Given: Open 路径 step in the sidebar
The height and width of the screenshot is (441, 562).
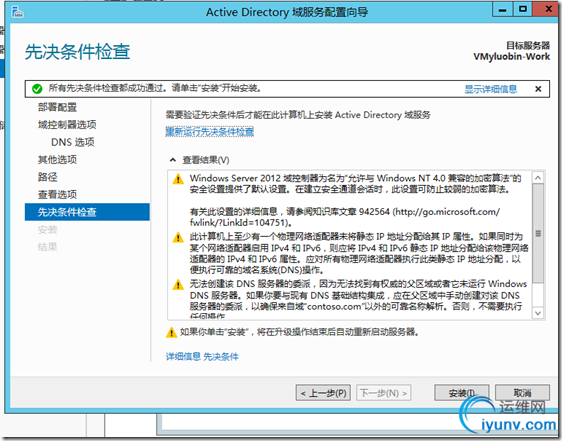Looking at the screenshot, I should pos(48,177).
